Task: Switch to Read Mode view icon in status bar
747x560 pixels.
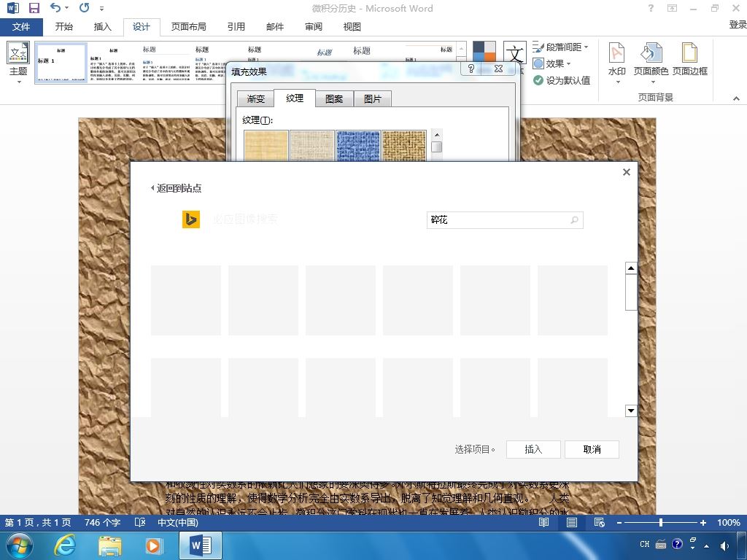Action: [543, 522]
